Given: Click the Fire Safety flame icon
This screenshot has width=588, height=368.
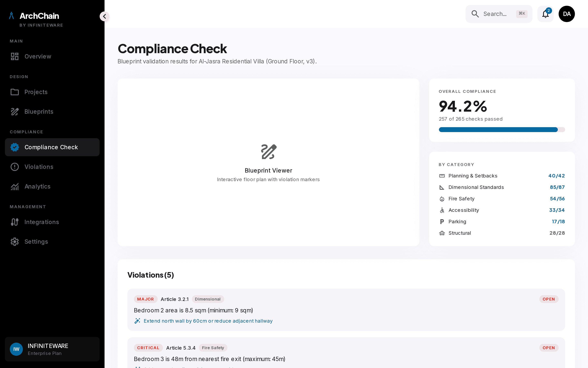Looking at the screenshot, I should [x=442, y=199].
